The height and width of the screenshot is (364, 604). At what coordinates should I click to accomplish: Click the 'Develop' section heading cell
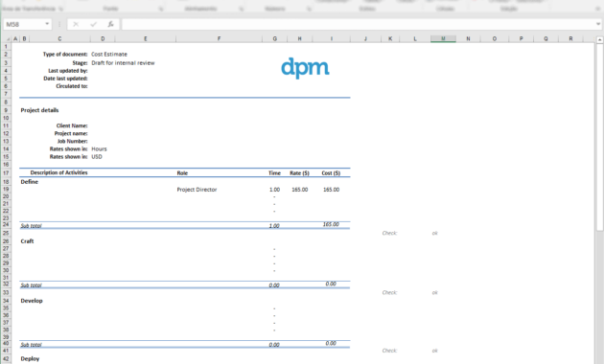[32, 301]
